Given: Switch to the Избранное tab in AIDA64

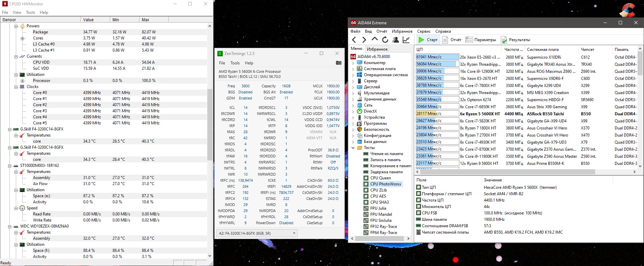Looking at the screenshot, I should point(377,49).
